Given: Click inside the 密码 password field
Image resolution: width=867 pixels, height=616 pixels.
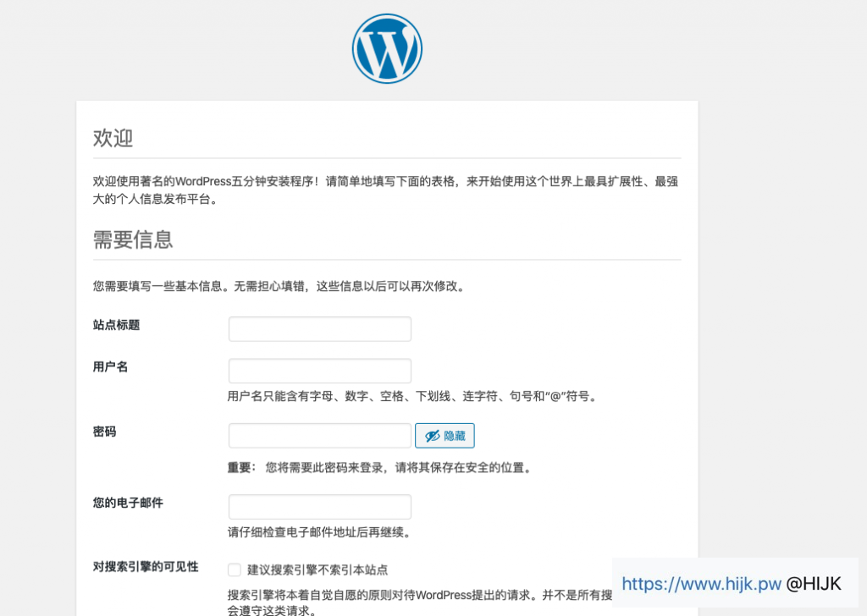Looking at the screenshot, I should [x=319, y=435].
